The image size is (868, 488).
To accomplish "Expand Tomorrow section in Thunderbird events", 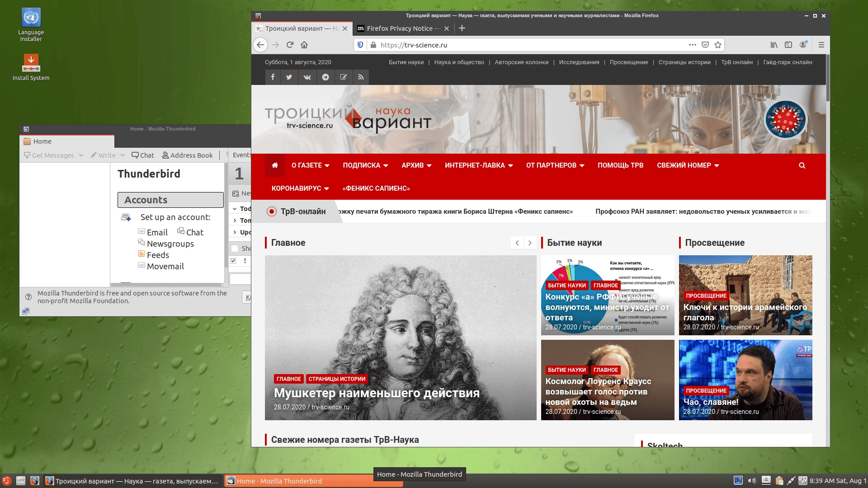I will click(235, 221).
